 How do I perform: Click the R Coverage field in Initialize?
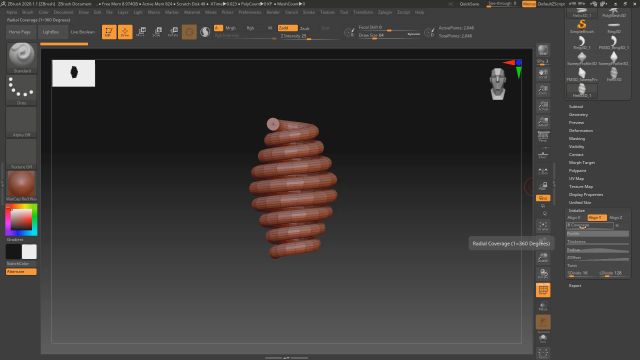[590, 225]
